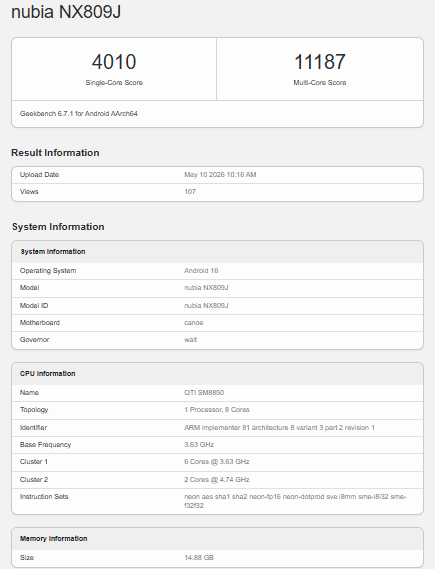Image resolution: width=435 pixels, height=569 pixels.
Task: Click the 'Model' row label
Action: pos(29,288)
